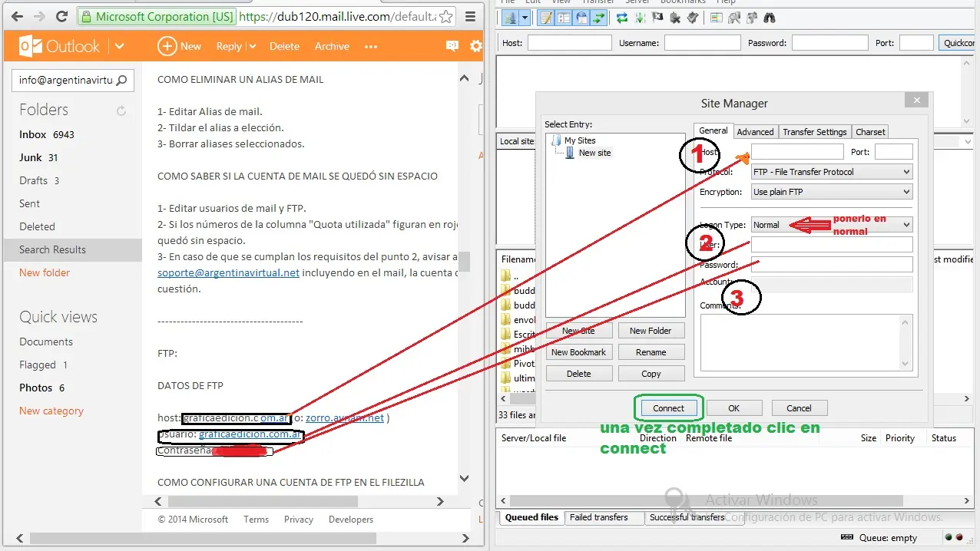Refresh file lists with blue-green arrows icon
Image resolution: width=980 pixels, height=551 pixels.
622,18
